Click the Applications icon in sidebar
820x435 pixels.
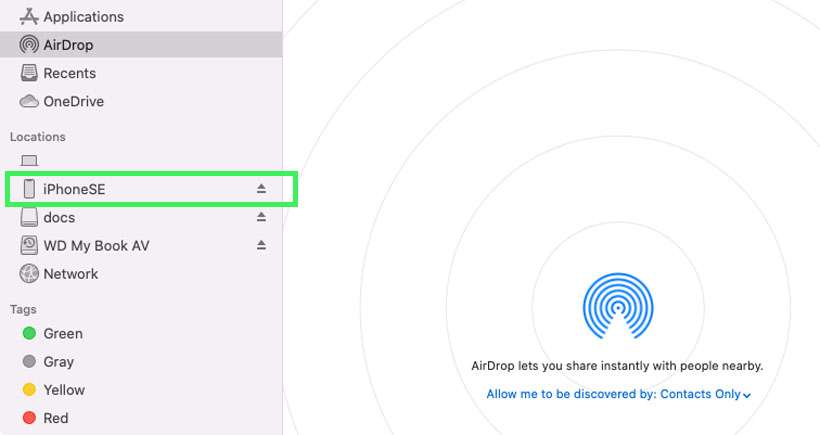coord(29,17)
